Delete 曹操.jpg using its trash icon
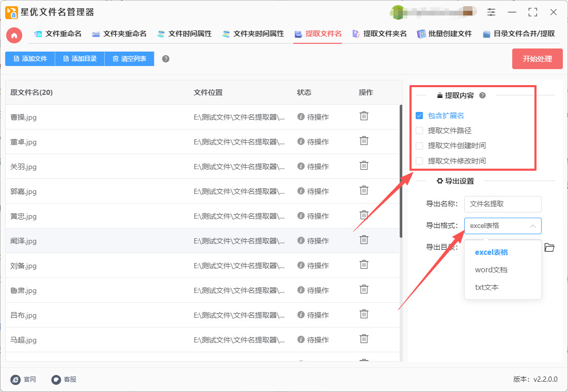The height and width of the screenshot is (392, 568). click(364, 116)
